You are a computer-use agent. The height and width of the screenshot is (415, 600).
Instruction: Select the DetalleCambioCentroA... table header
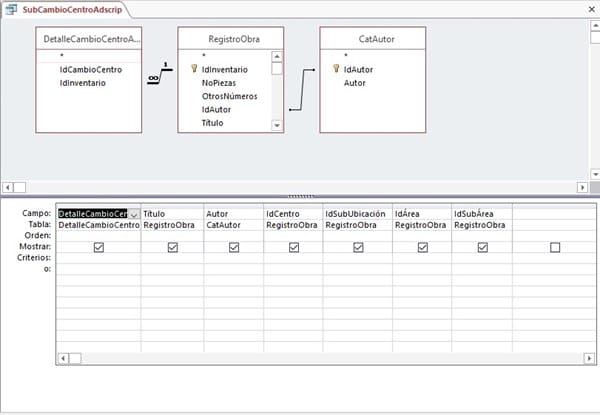click(89, 39)
